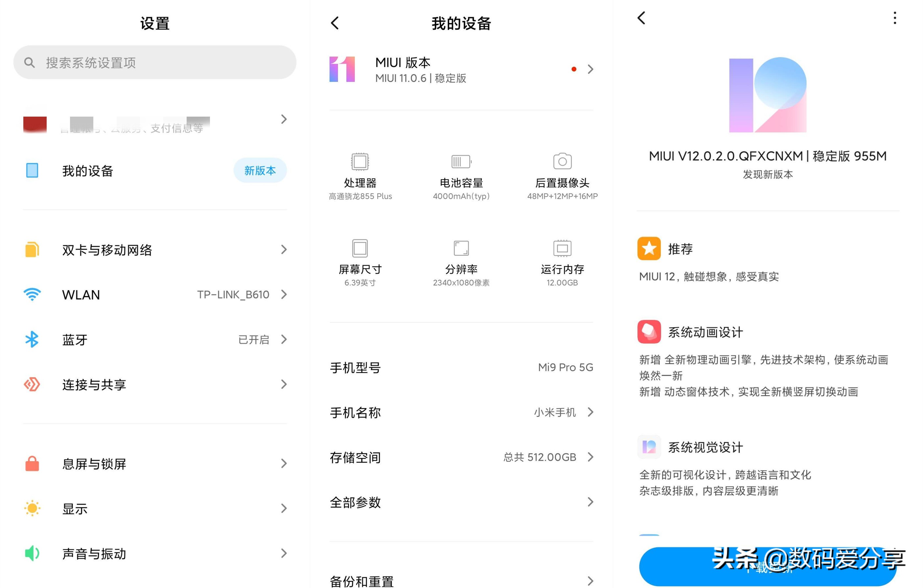Viewport: 923px width, 588px height.
Task: Click the 屏幕尺寸 icon
Action: [360, 248]
